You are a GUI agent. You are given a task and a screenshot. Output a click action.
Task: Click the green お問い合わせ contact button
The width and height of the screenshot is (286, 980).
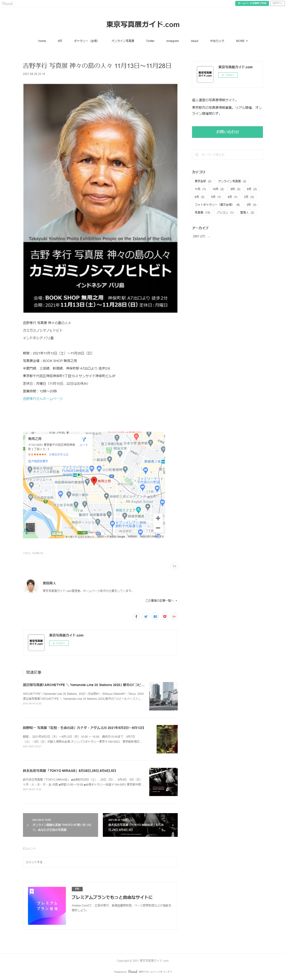[227, 132]
